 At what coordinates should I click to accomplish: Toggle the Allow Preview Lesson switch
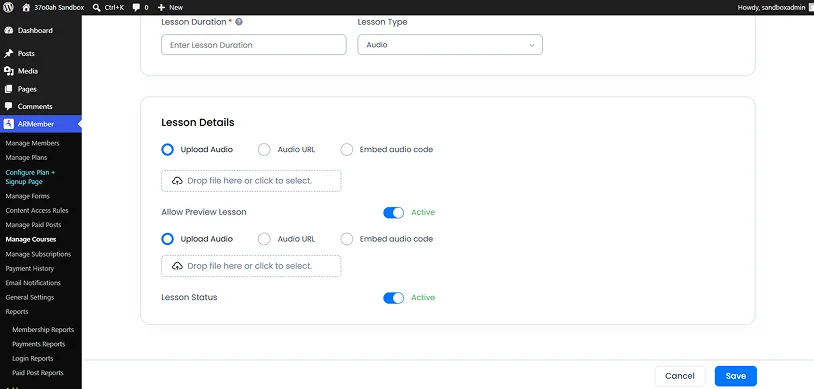(x=394, y=212)
